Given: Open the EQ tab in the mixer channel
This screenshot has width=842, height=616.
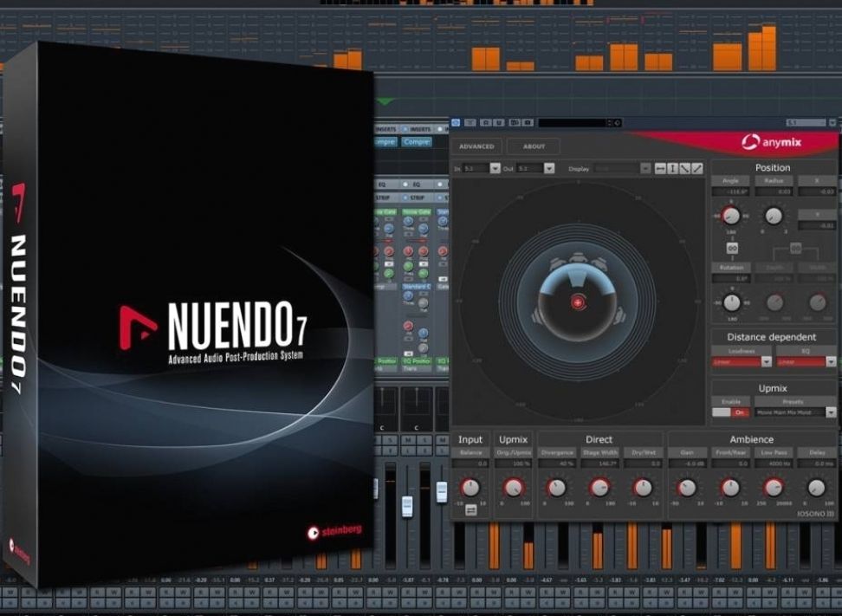Looking at the screenshot, I should [x=416, y=185].
